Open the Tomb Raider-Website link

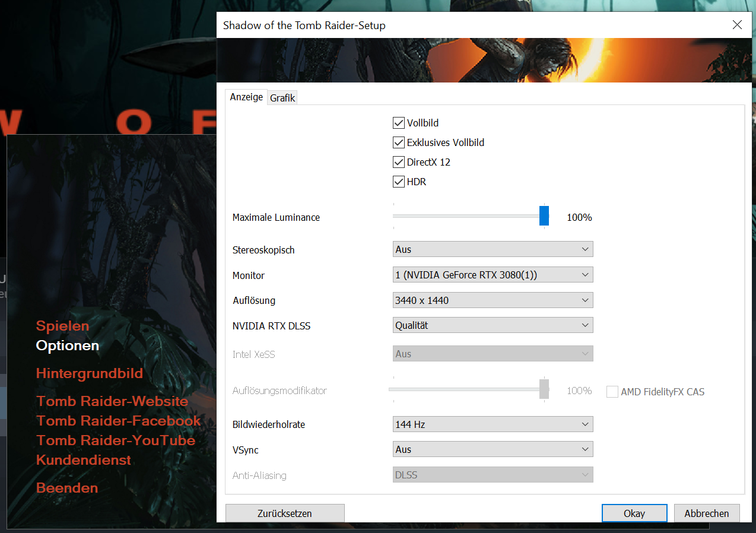point(112,401)
